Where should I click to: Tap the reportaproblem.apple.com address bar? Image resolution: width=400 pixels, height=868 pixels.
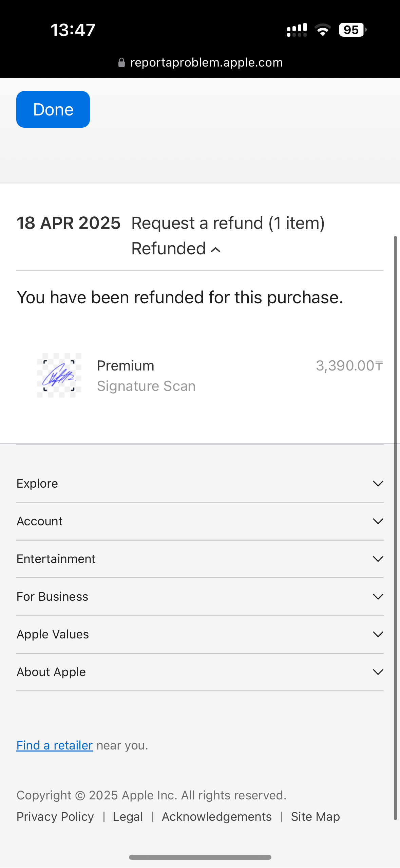tap(206, 62)
